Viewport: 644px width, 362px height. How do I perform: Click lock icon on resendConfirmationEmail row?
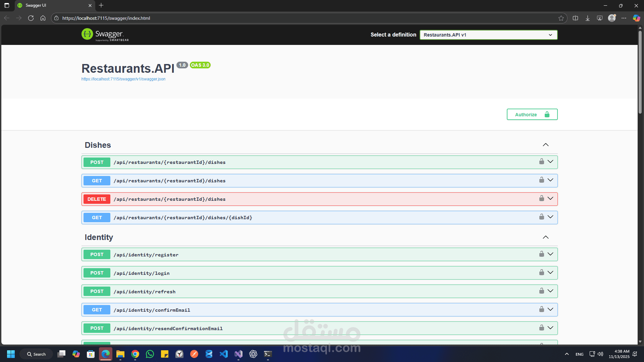coord(541,328)
